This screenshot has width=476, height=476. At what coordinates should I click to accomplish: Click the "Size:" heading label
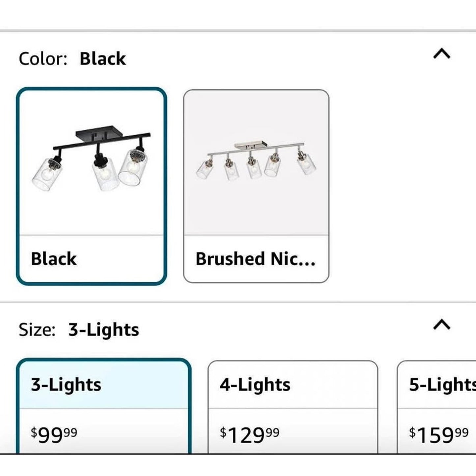[x=37, y=330]
